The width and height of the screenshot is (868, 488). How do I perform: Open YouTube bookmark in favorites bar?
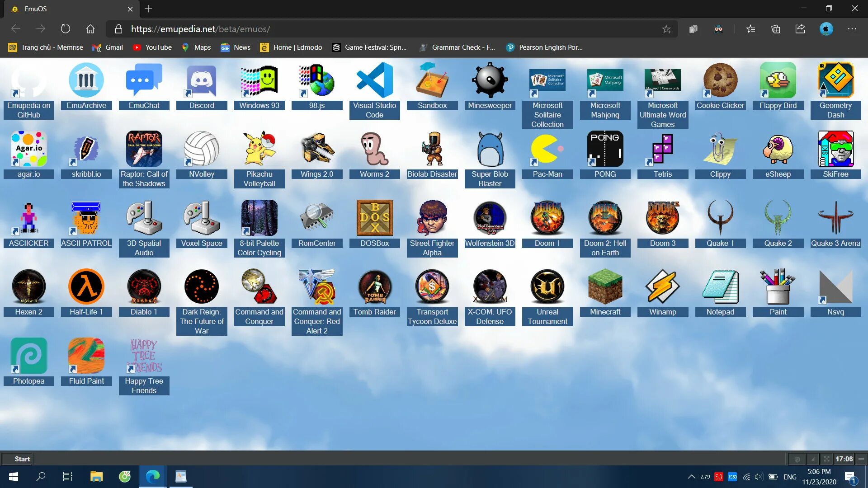click(x=152, y=47)
